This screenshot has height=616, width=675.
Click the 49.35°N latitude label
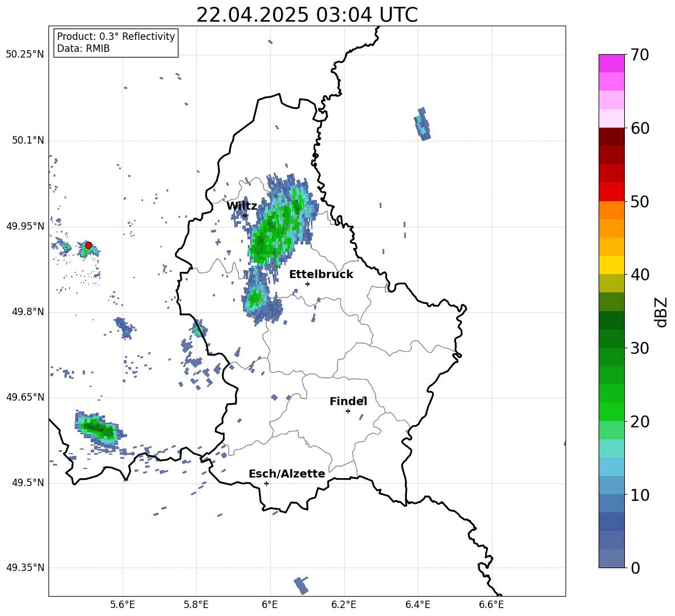pos(25,568)
